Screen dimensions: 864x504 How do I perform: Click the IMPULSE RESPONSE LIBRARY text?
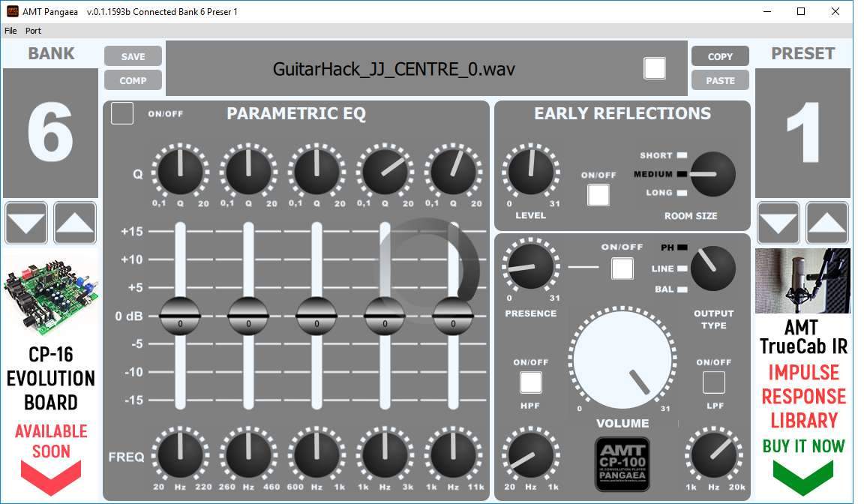[x=803, y=397]
